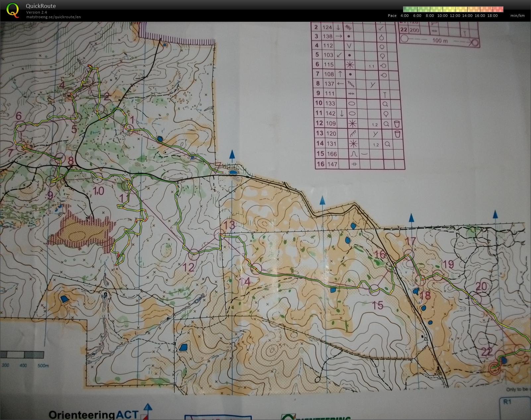
Task: Click control circle 6 on the map
Action: pyautogui.click(x=21, y=127)
